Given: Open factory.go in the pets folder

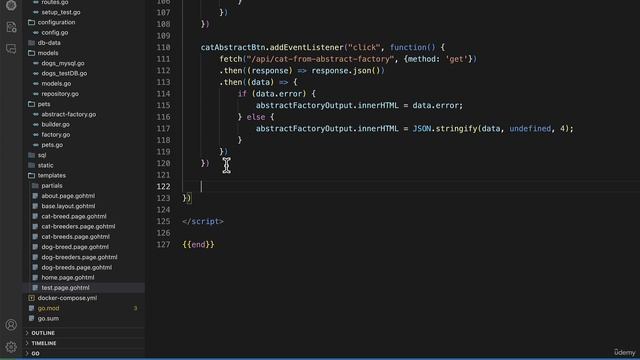Looking at the screenshot, I should (56, 135).
